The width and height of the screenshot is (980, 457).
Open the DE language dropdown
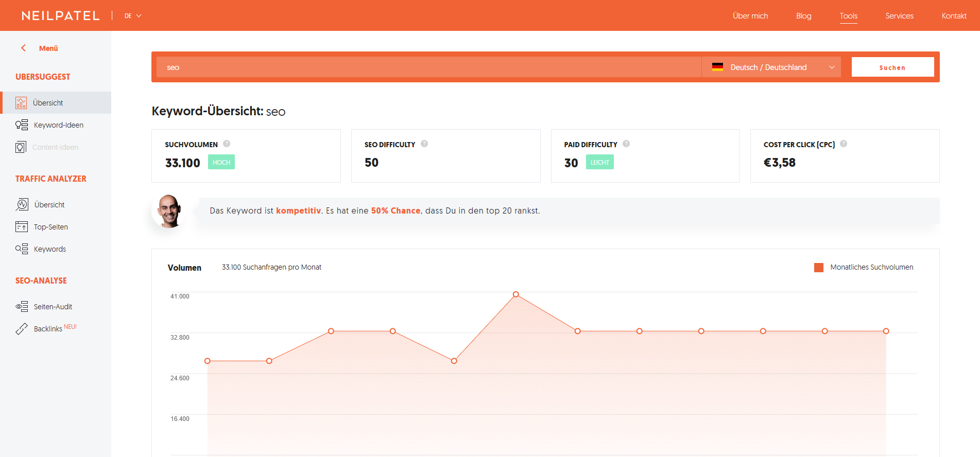(x=133, y=16)
